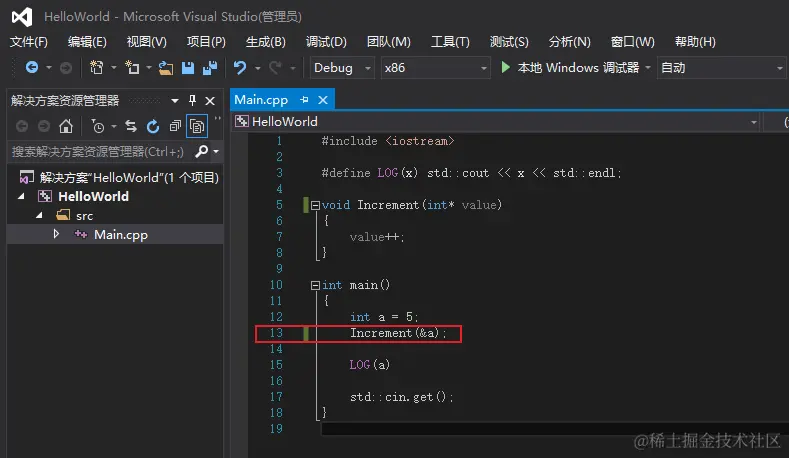Open the 窗口(W) menu

(633, 42)
